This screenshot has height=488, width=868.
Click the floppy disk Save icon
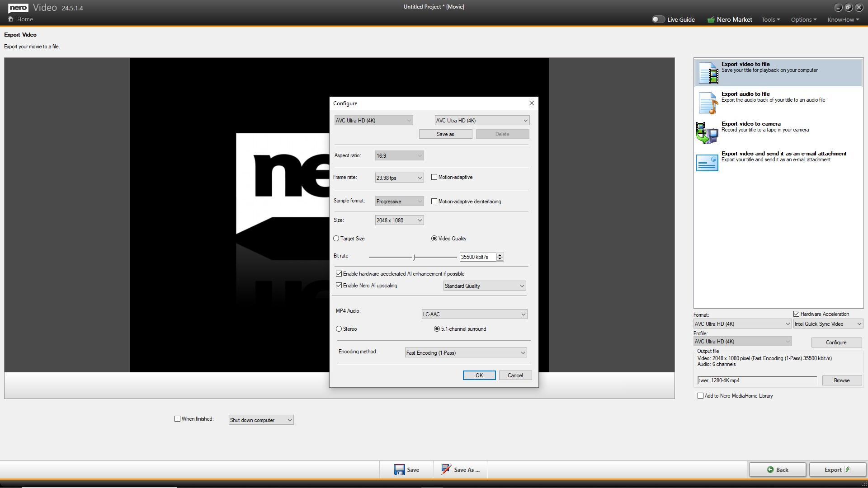point(399,469)
